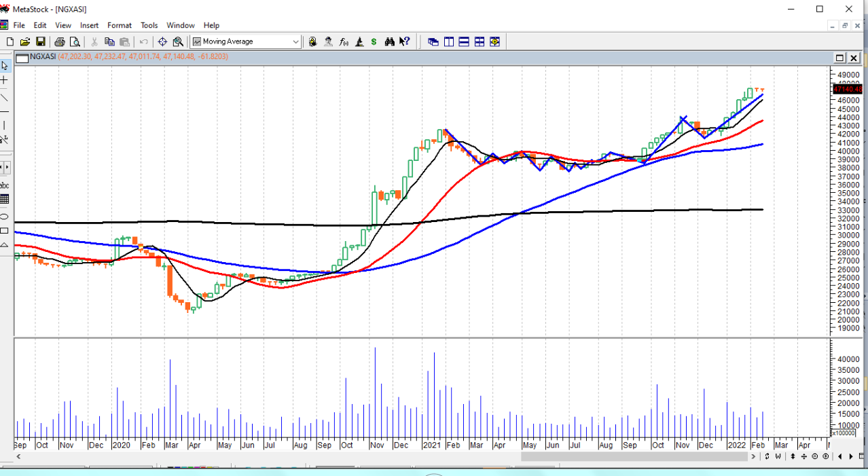Click the Paste clipboard icon
The image size is (868, 476).
pos(124,41)
